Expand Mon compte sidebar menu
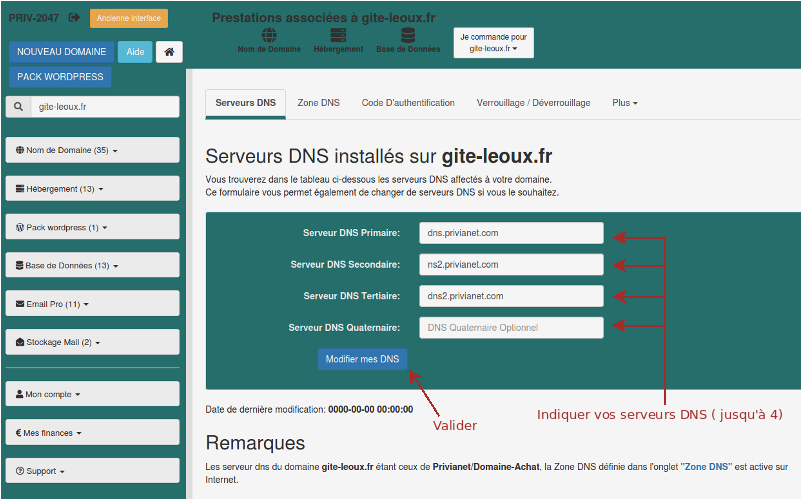 point(93,394)
